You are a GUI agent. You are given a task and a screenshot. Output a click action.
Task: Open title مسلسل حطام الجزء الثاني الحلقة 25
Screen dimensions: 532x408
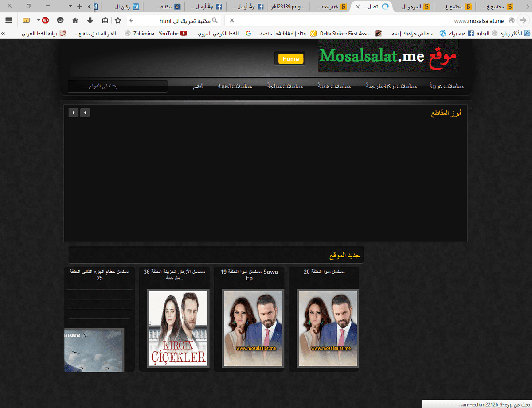pyautogui.click(x=100, y=275)
